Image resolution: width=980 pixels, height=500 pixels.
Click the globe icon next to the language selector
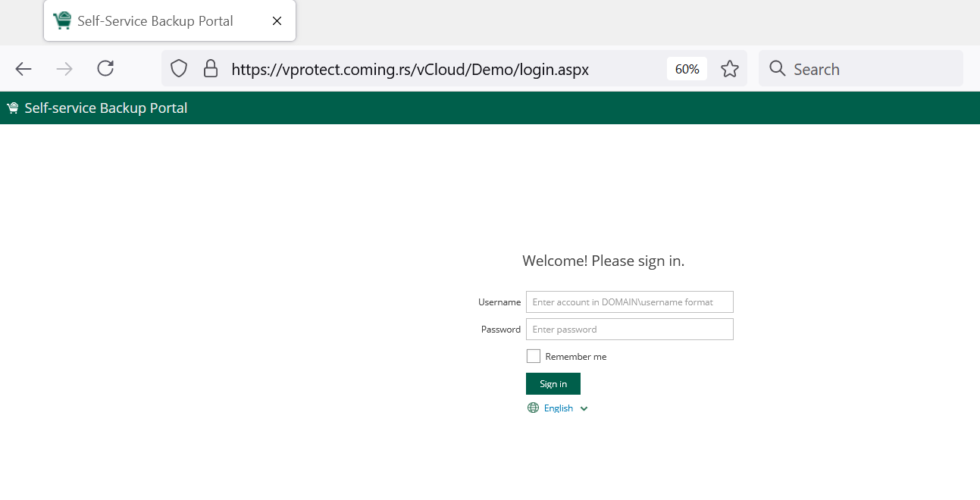(533, 408)
